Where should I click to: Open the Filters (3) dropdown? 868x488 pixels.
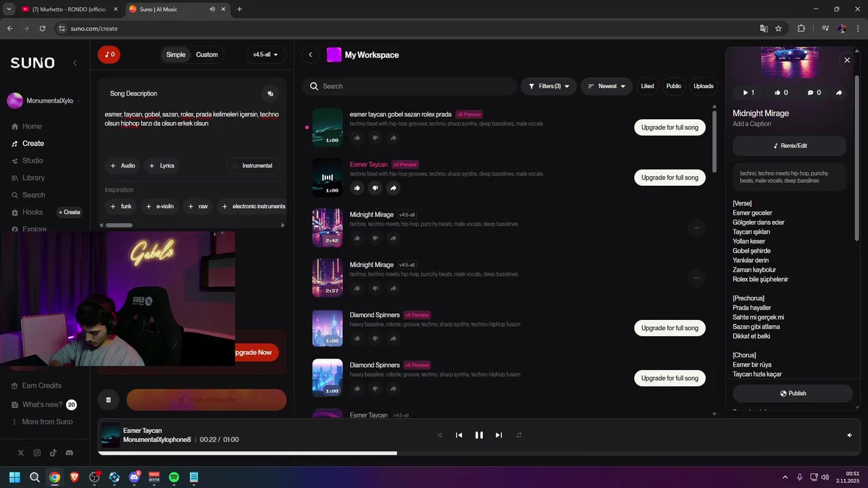tap(549, 86)
